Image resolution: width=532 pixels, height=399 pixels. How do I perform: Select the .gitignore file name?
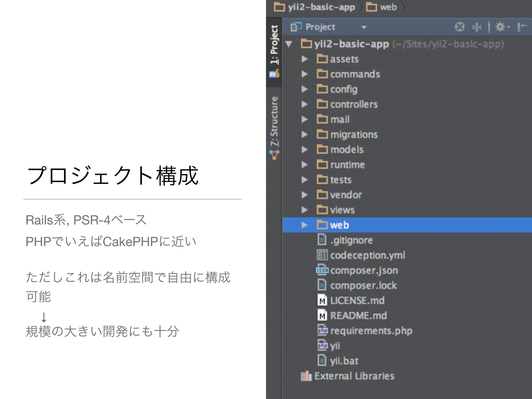coord(351,240)
